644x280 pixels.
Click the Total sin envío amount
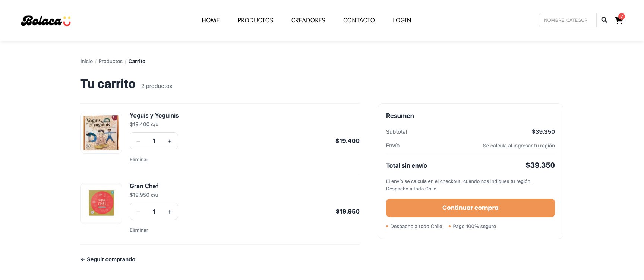click(x=540, y=165)
